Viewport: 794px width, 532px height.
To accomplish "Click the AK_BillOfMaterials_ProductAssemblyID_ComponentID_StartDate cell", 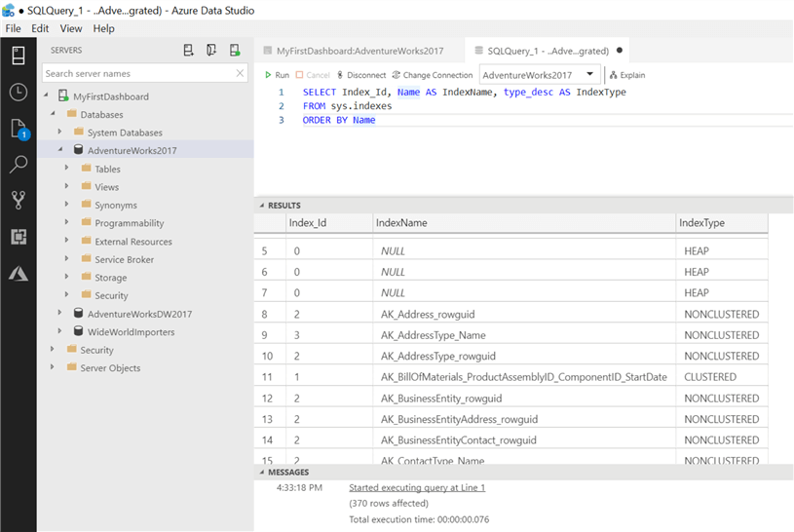I will [523, 377].
